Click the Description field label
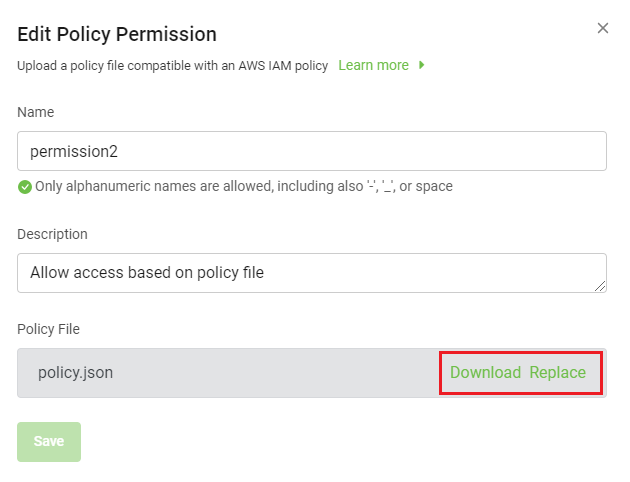 52,234
